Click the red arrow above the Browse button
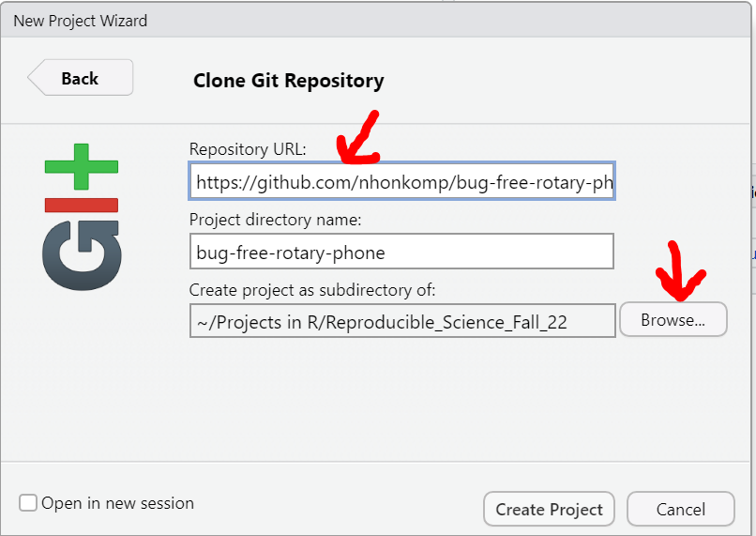 point(680,271)
